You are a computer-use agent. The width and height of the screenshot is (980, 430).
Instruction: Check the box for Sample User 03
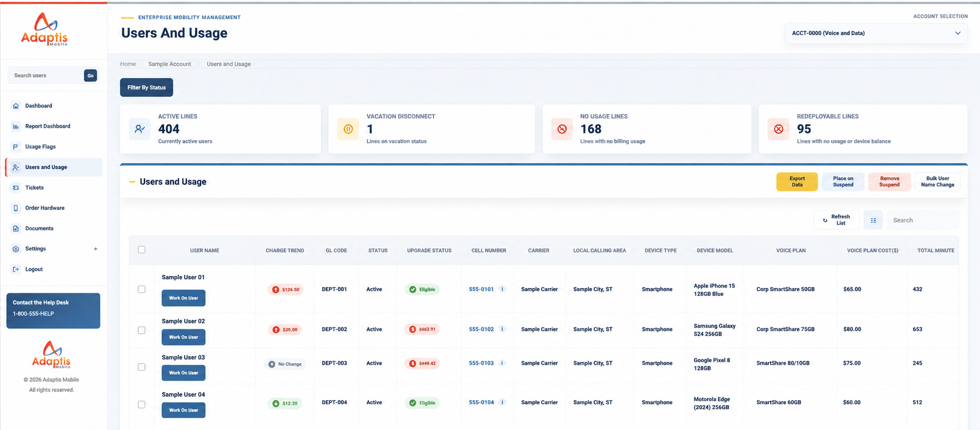(x=141, y=367)
